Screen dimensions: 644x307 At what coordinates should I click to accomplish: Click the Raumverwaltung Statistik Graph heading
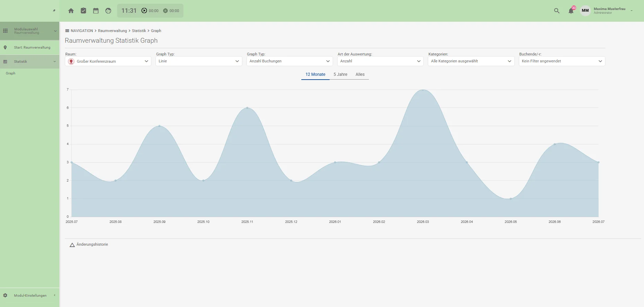[111, 41]
